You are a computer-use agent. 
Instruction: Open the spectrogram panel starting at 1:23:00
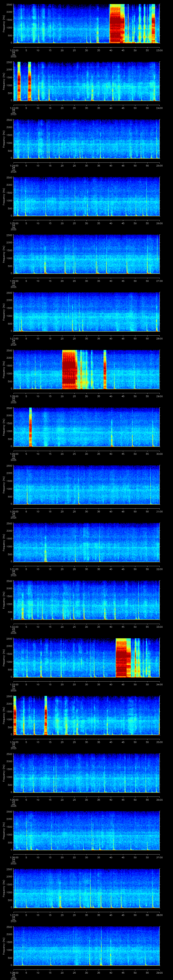pos(86,81)
